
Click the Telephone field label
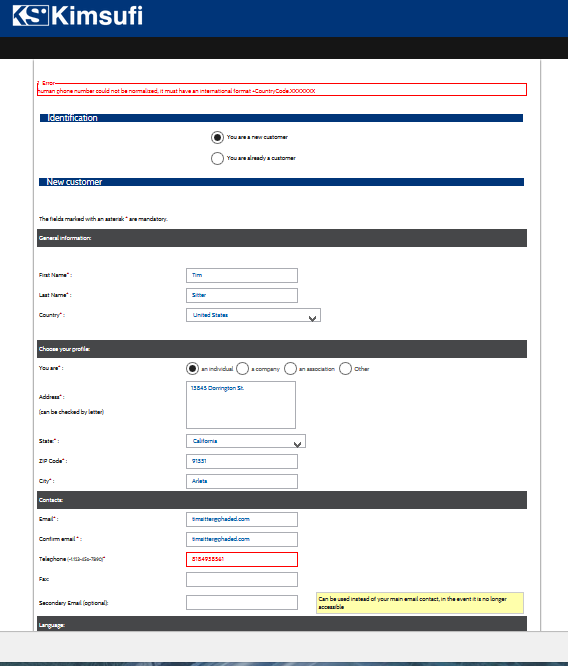pyautogui.click(x=72, y=559)
